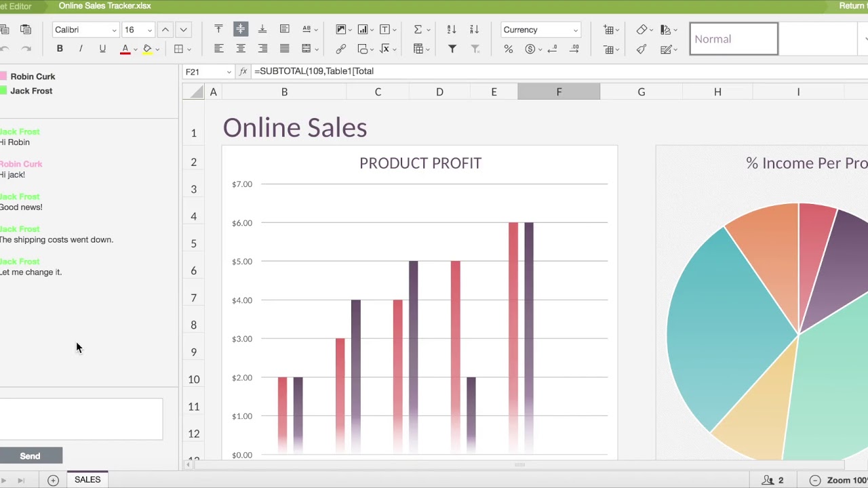This screenshot has width=868, height=488.
Task: Toggle the filter
Action: [452, 49]
